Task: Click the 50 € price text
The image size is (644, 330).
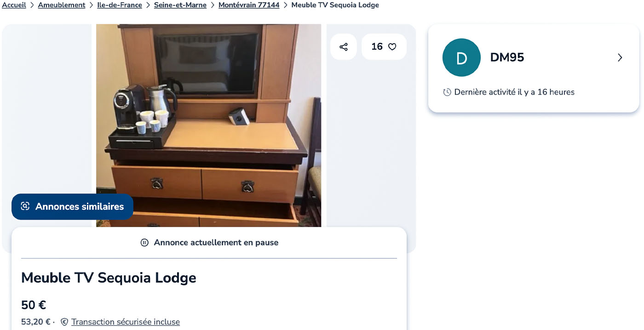Action: coord(34,305)
